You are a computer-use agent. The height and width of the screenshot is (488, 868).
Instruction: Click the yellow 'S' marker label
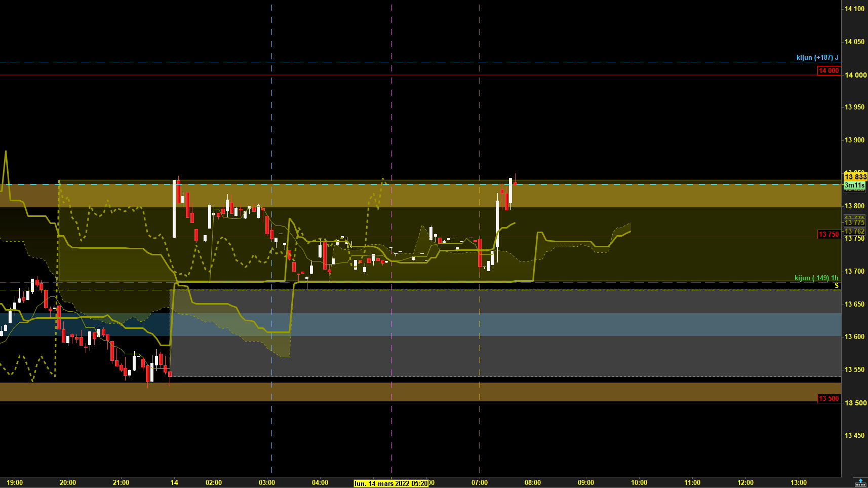[837, 286]
